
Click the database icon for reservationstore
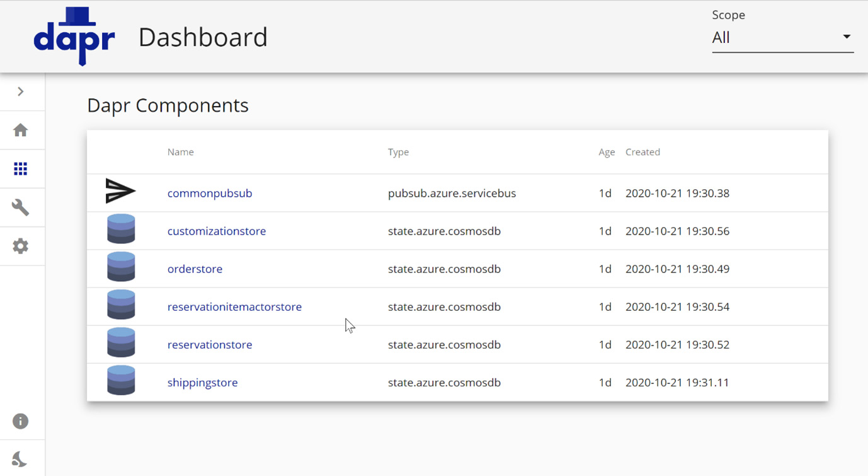click(x=121, y=342)
